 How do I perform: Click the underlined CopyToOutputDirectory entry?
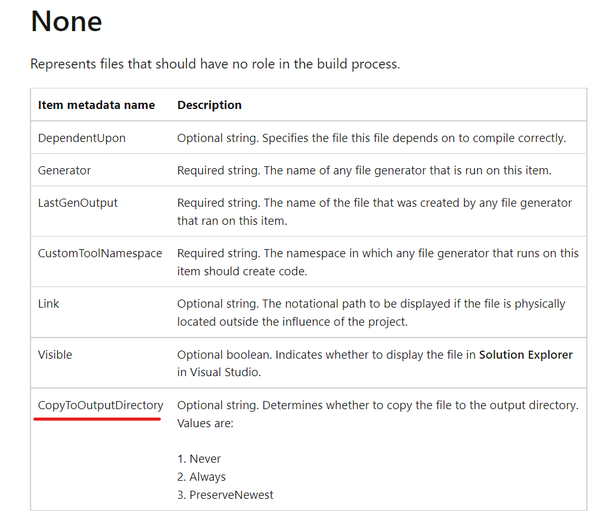click(x=100, y=405)
